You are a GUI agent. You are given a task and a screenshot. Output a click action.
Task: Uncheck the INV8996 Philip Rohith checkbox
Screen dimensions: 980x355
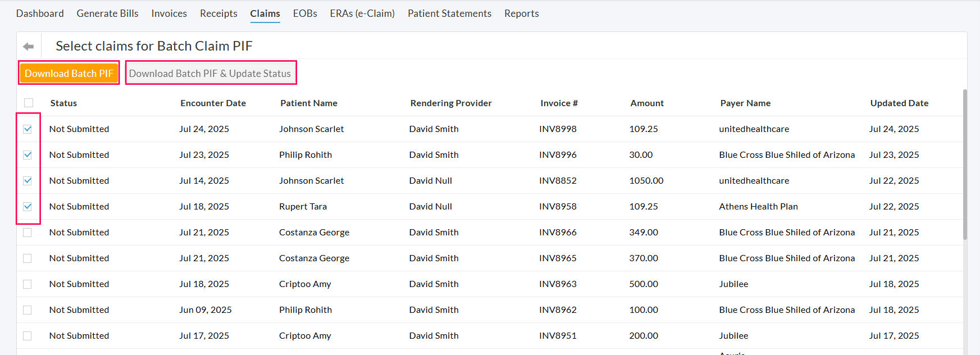[x=28, y=155]
